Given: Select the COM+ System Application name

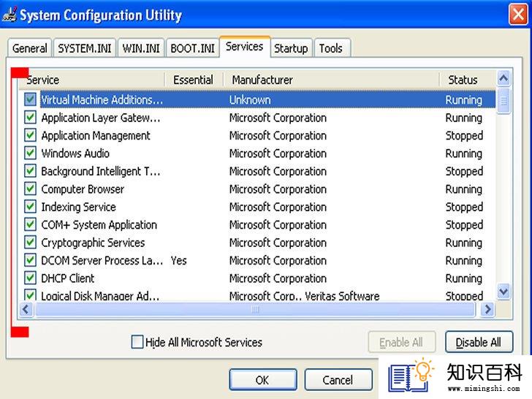Looking at the screenshot, I should [99, 225].
